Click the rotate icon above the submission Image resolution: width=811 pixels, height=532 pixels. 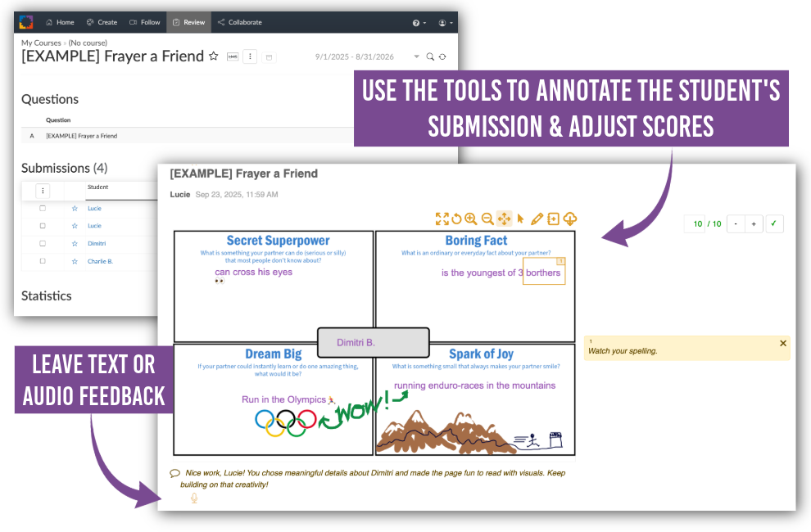[456, 219]
